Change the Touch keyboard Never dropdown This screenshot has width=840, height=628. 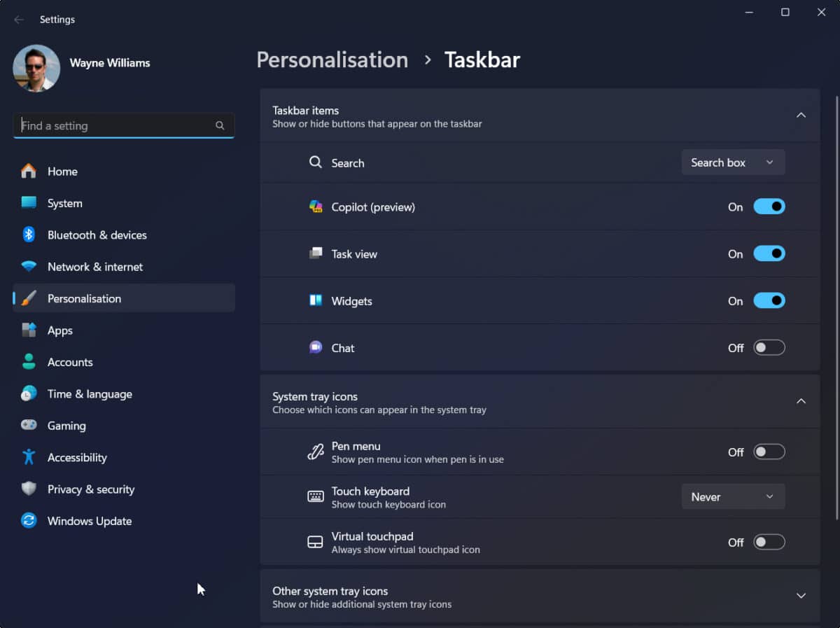[733, 496]
